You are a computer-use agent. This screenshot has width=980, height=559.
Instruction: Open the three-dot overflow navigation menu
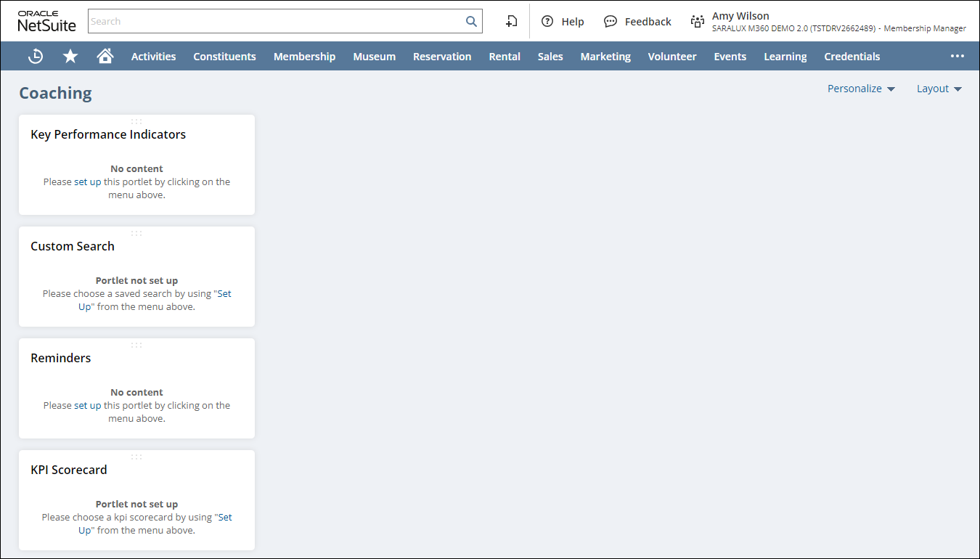point(957,57)
